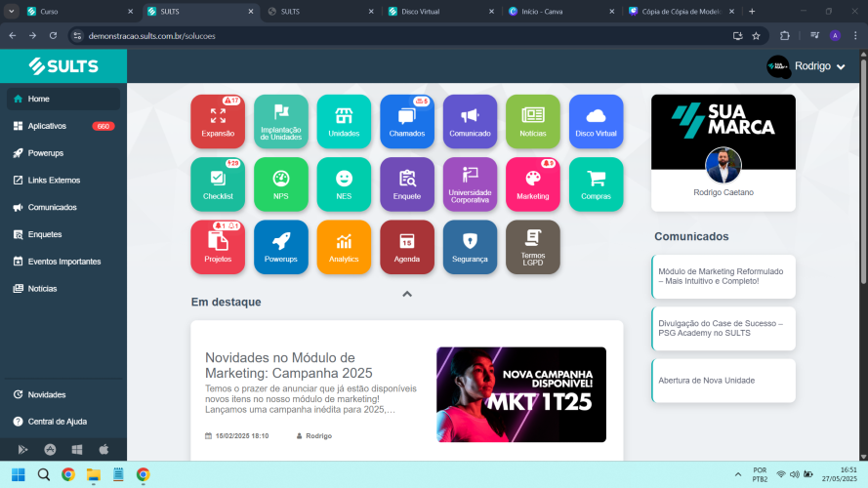Open the Agenda calendar tile
This screenshot has width=868, height=488.
point(407,247)
